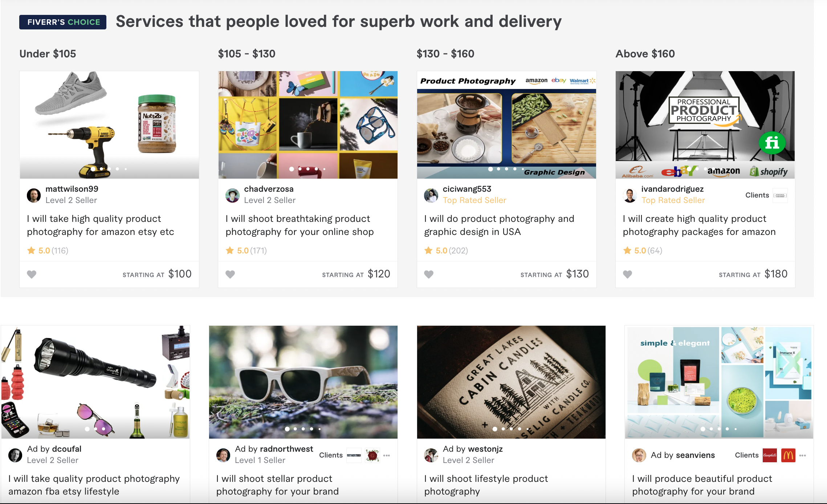Open mattwilson99's profile avatar

[x=34, y=195]
